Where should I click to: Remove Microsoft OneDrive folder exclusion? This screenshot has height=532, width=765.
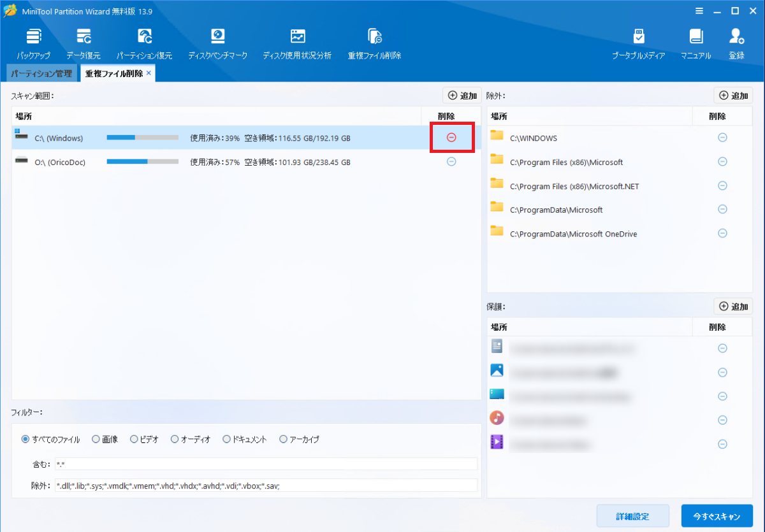coord(722,233)
